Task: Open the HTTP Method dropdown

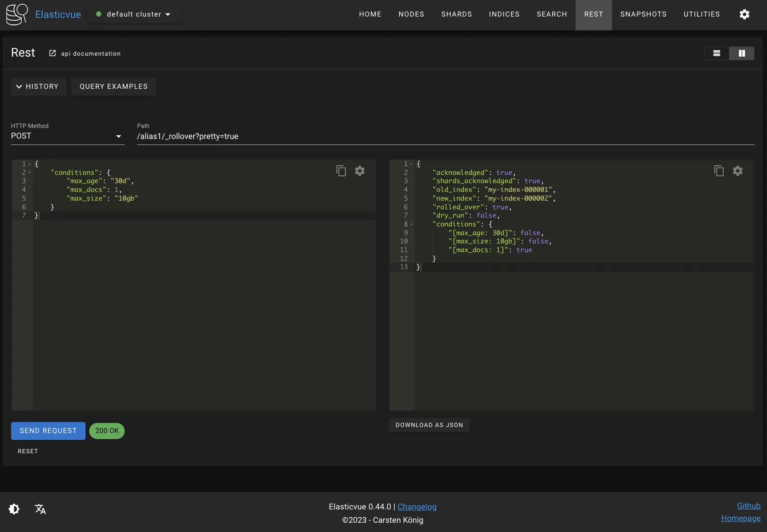Action: [x=68, y=136]
